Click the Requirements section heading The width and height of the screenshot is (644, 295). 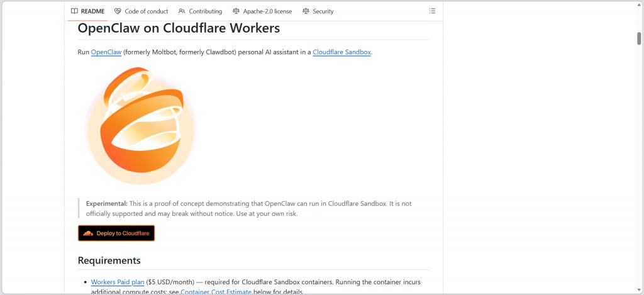point(109,260)
